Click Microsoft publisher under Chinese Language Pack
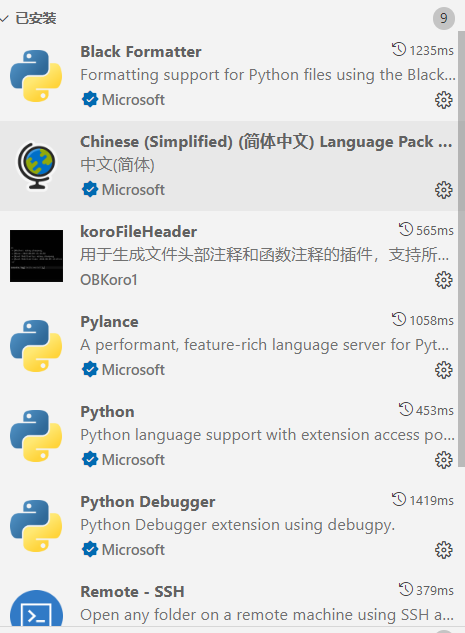 pyautogui.click(x=133, y=190)
